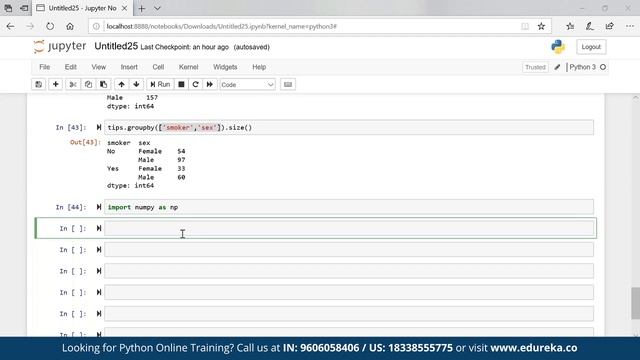Move selected cell down arrow
The image size is (640, 360).
[x=136, y=84]
